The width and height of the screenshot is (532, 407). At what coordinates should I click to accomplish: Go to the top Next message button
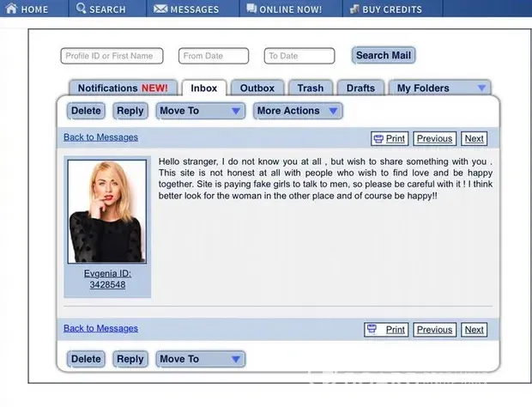pos(474,138)
